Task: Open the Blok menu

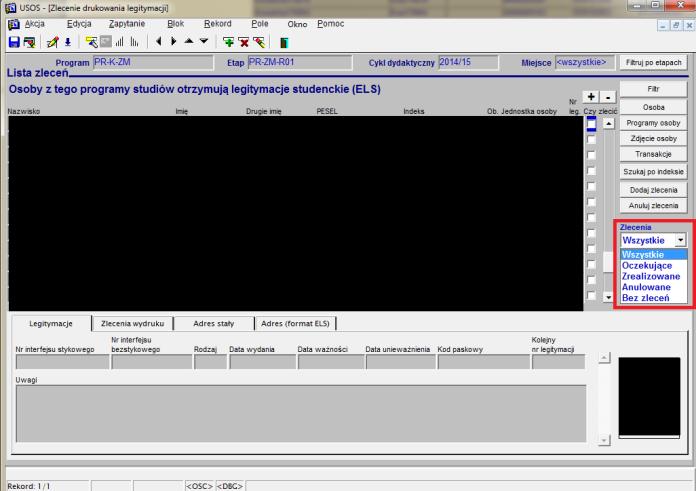Action: pos(176,24)
